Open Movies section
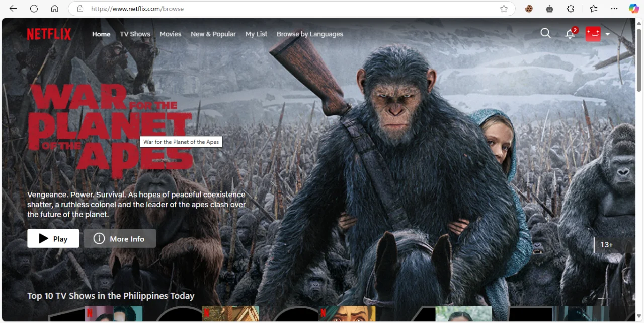Viewport: 644px width, 323px height. [x=171, y=34]
